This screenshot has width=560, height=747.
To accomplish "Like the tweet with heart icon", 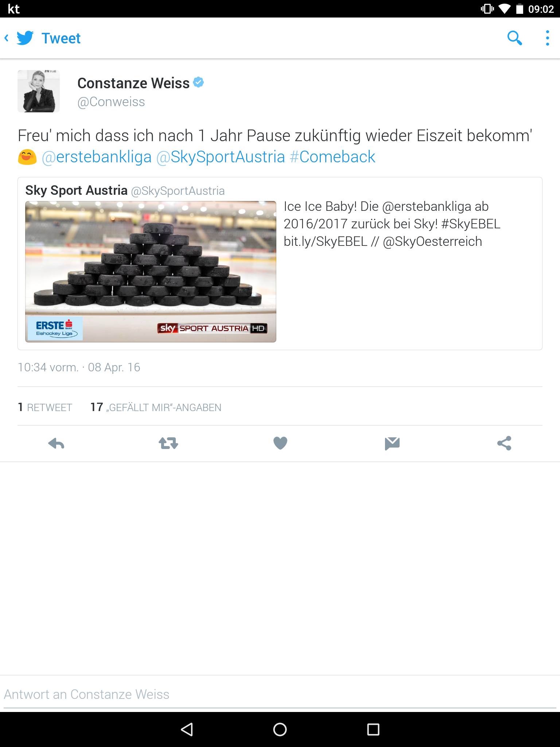I will tap(280, 443).
